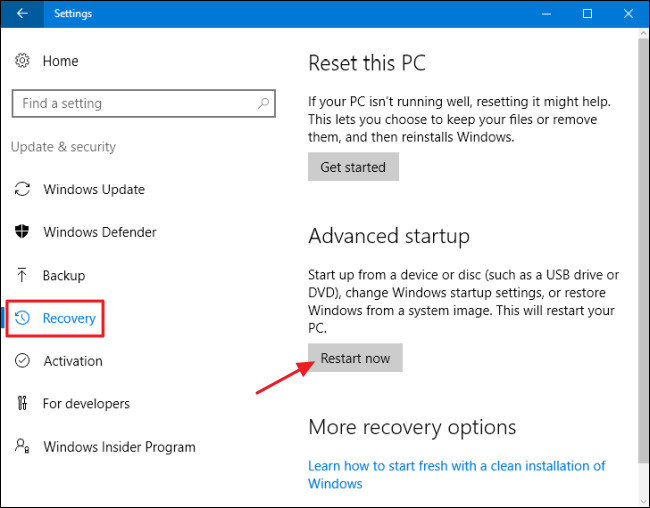Click the Advanced startup heading
The height and width of the screenshot is (508, 650).
[389, 236]
